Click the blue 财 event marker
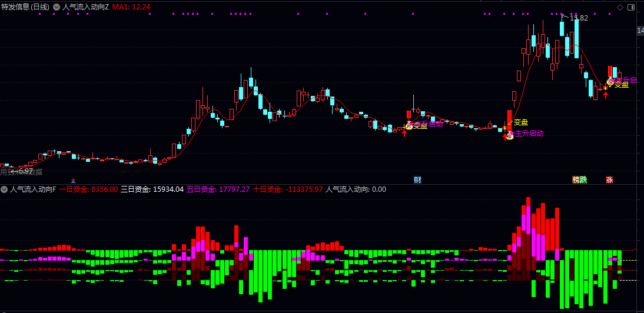Viewport: 644px width, 313px height. (417, 179)
